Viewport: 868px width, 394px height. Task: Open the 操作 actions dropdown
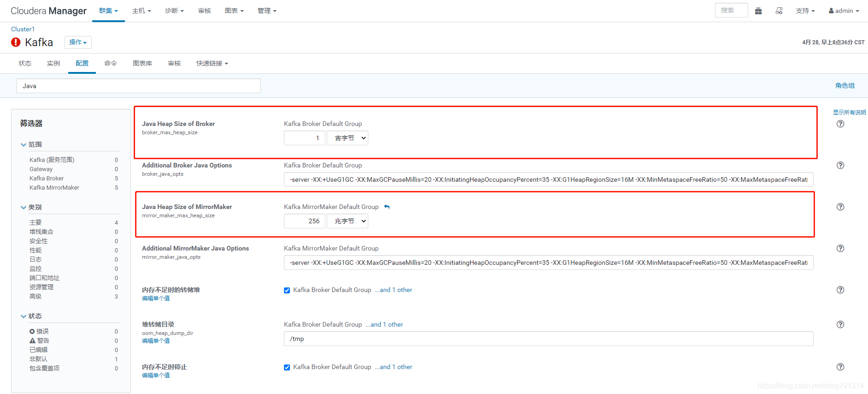[78, 42]
